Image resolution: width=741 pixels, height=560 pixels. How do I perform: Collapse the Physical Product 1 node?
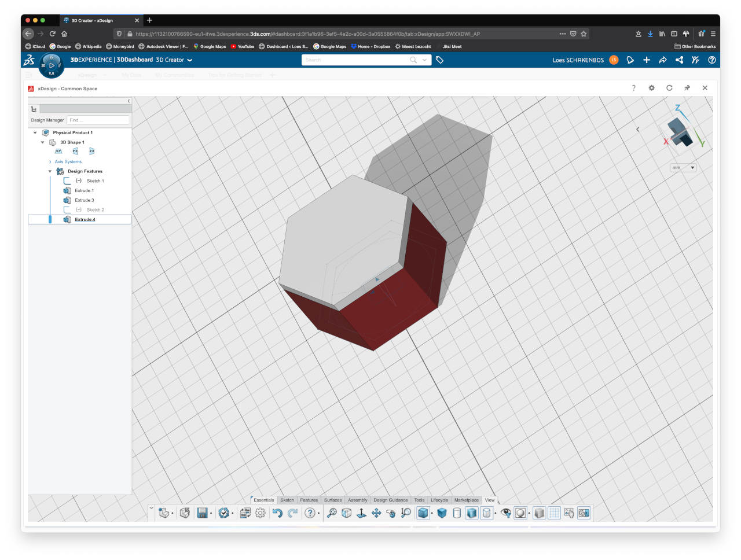click(x=35, y=133)
